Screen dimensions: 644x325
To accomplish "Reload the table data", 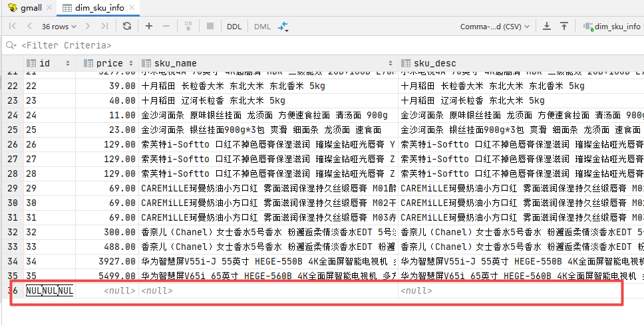I will (x=127, y=27).
